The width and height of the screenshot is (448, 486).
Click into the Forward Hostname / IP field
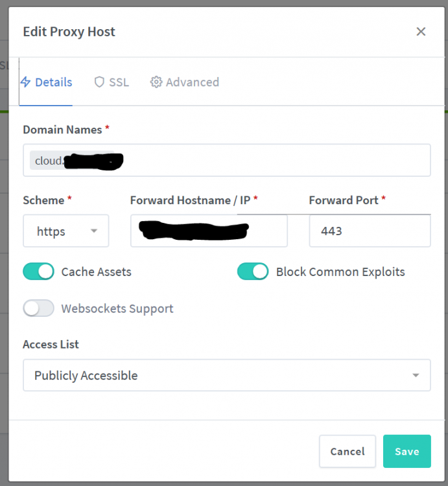pos(209,231)
